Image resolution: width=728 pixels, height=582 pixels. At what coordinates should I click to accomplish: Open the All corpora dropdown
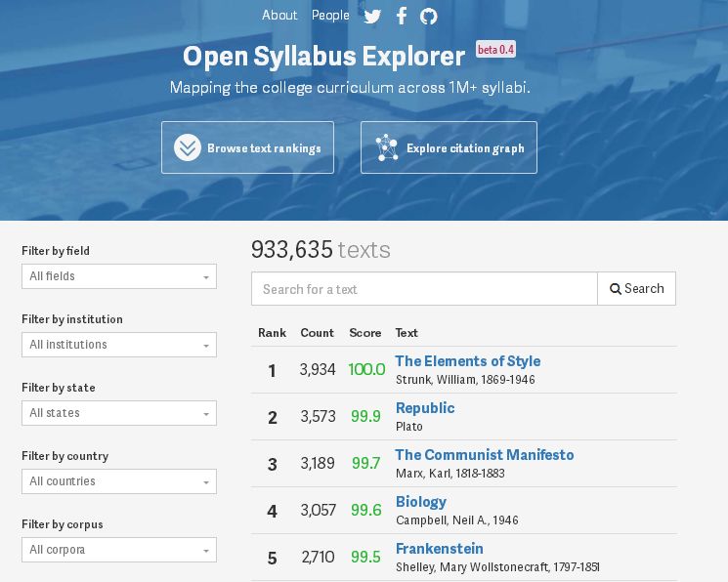tap(119, 550)
